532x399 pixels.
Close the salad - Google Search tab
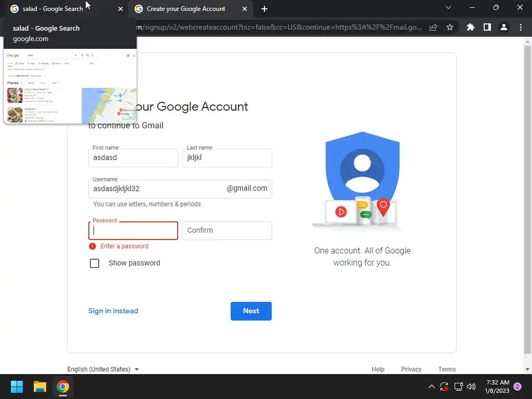tap(121, 9)
